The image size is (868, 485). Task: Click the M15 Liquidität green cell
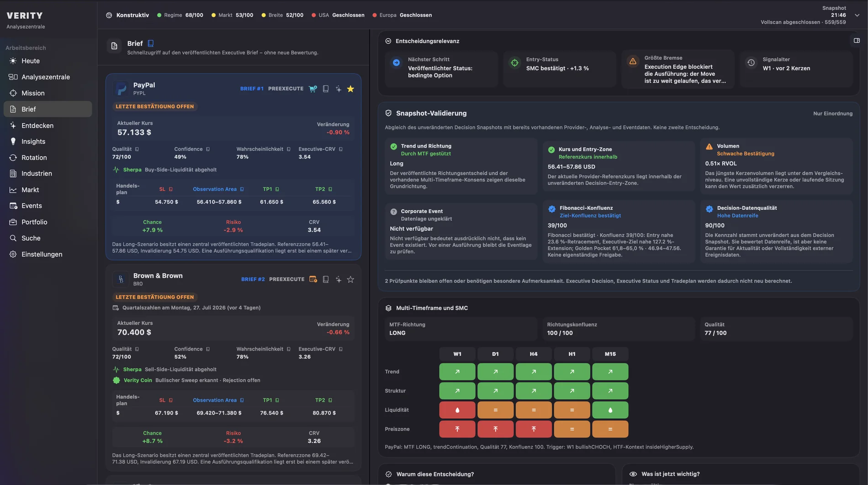click(610, 410)
